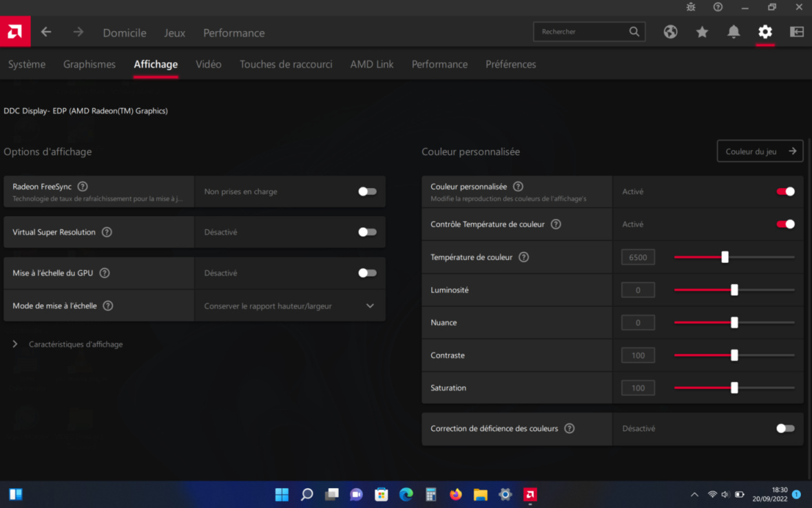Show help for Correction de déficience des couleurs
The image size is (812, 508).
pos(569,428)
